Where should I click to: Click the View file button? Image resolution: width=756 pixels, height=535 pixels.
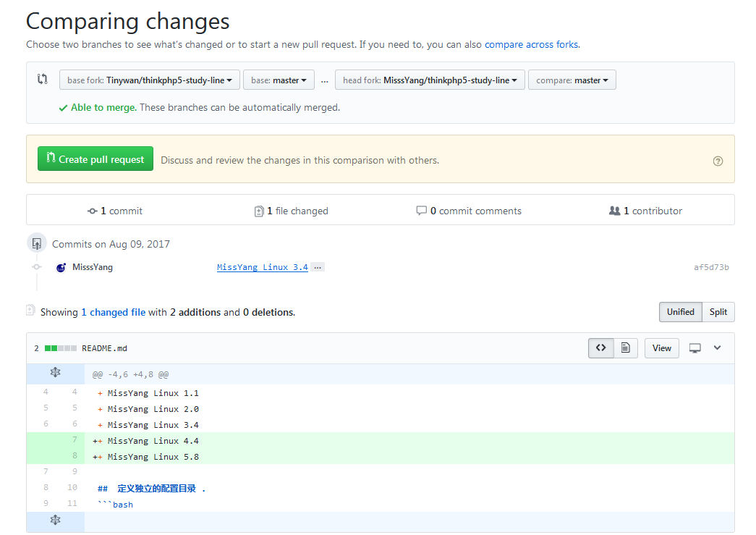[661, 347]
